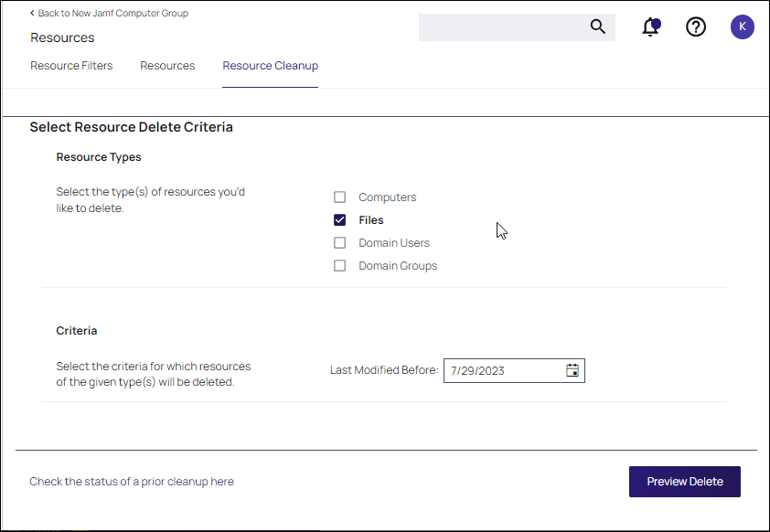Uncheck the Files checkbox
770x532 pixels.
click(x=340, y=220)
